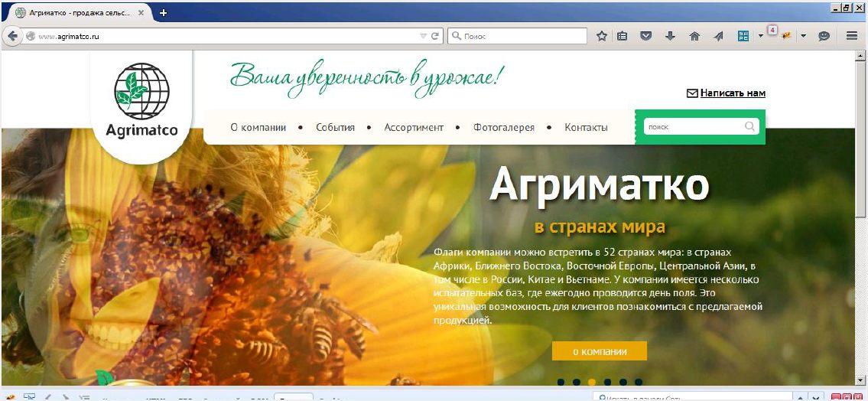This screenshot has width=868, height=401.
Task: Click the paper plane share icon
Action: coord(718,36)
